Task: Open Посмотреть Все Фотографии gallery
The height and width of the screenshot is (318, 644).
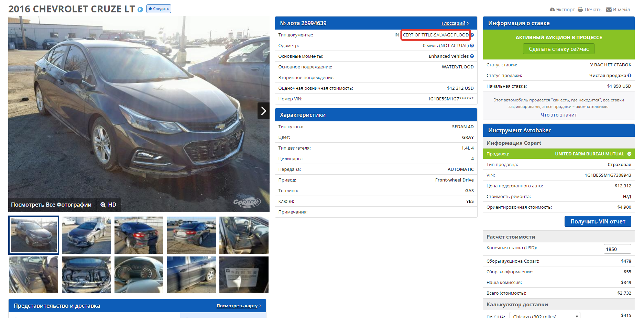Action: tap(51, 205)
